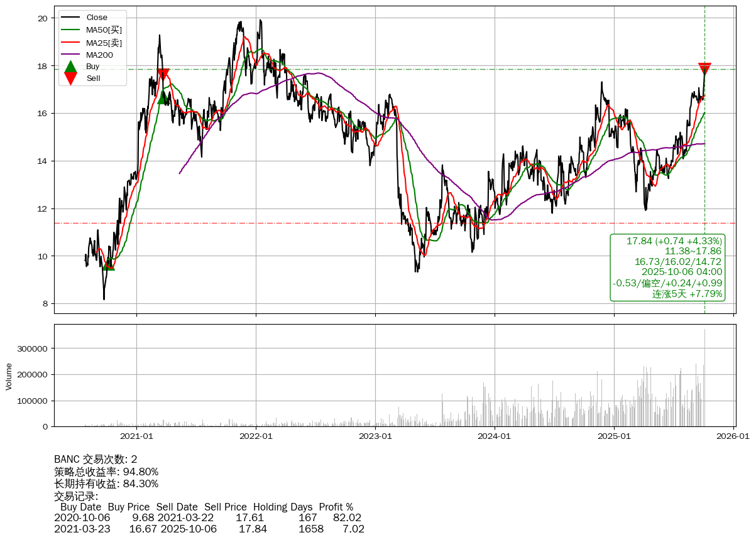The height and width of the screenshot is (540, 756).
Task: Select the trade row with 82.02 profit
Action: tap(207, 518)
